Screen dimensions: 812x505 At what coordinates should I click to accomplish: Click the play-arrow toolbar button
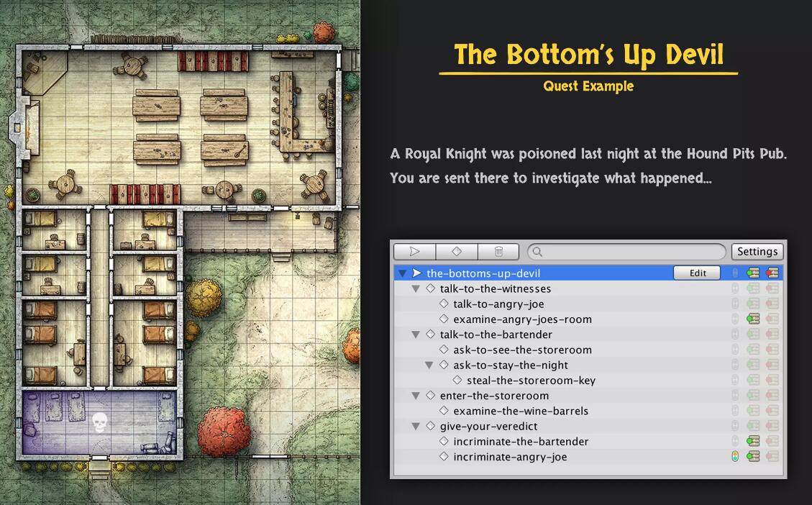[x=414, y=252]
